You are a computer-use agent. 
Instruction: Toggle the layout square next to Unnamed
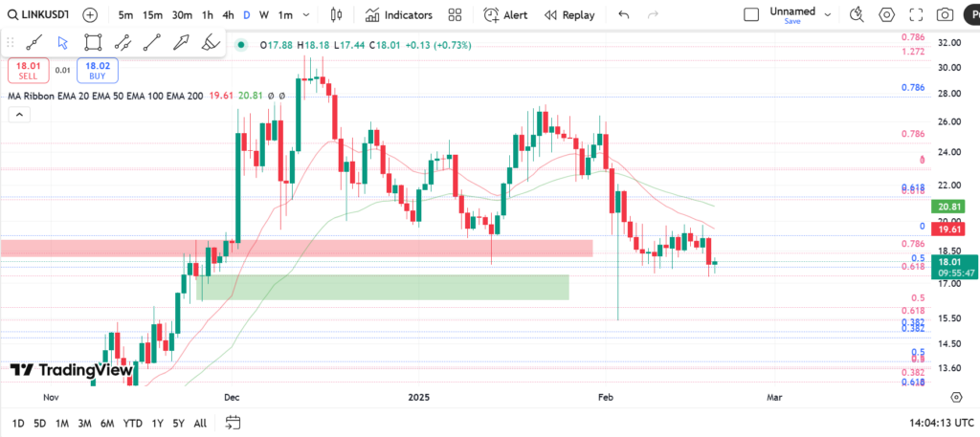click(x=751, y=14)
